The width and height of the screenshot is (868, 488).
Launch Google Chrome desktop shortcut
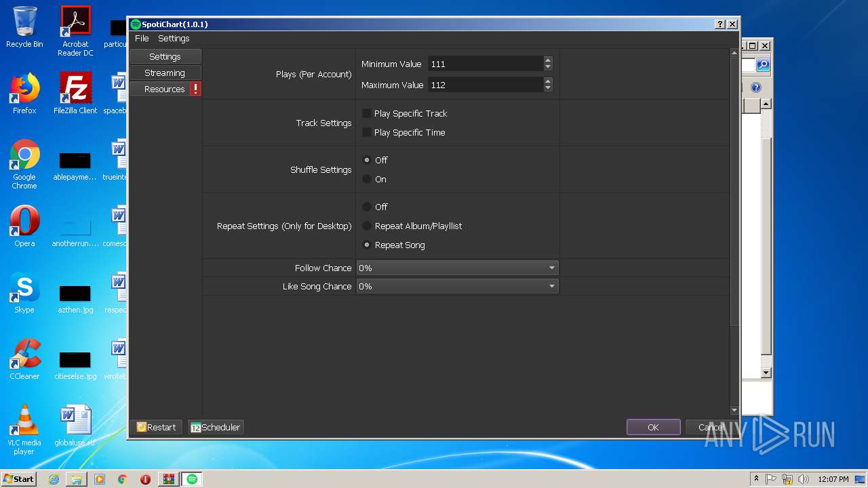pyautogui.click(x=24, y=165)
